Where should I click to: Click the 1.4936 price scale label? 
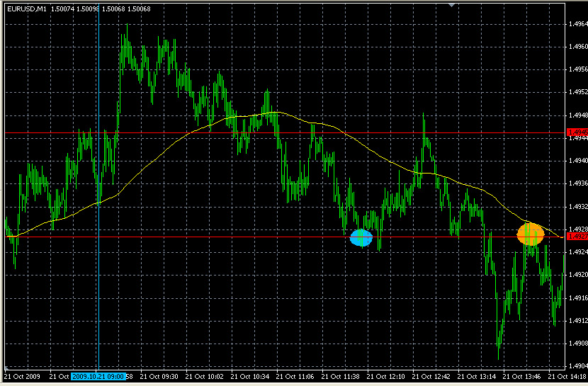click(x=577, y=183)
